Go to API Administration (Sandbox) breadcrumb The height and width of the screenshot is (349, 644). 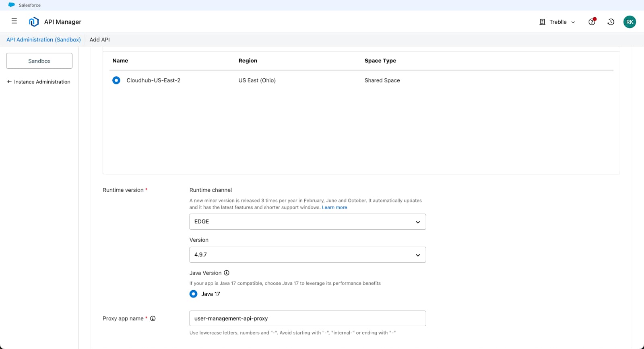click(43, 39)
